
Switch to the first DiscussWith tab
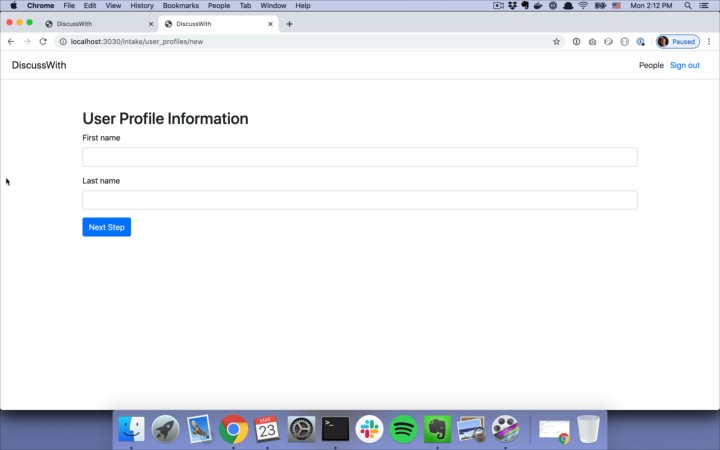click(99, 24)
